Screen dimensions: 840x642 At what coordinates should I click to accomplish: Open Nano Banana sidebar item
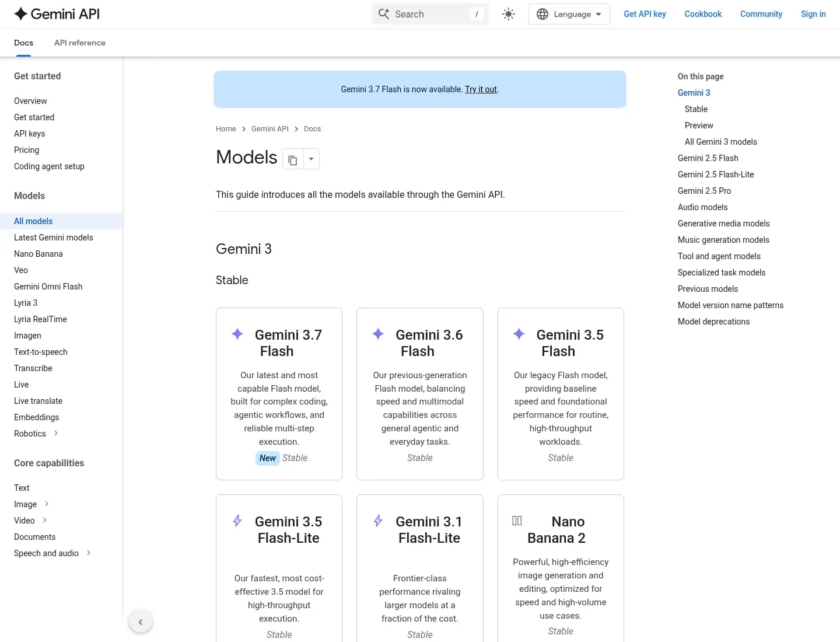(38, 254)
